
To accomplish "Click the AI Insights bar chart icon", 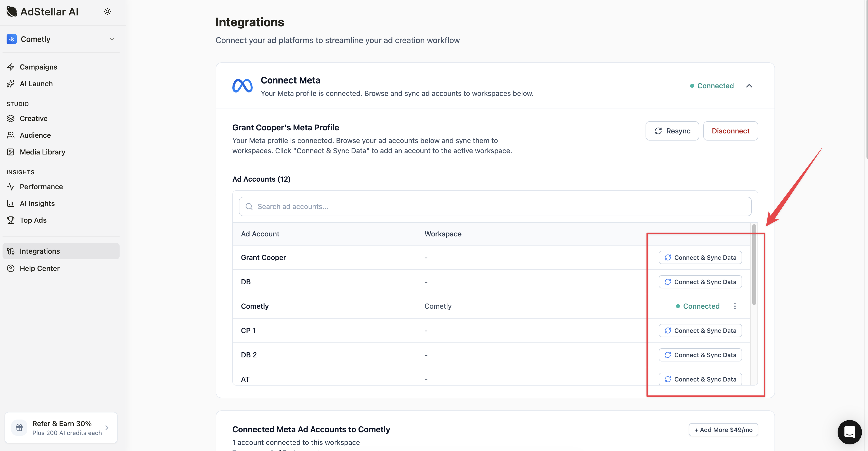I will (x=11, y=203).
